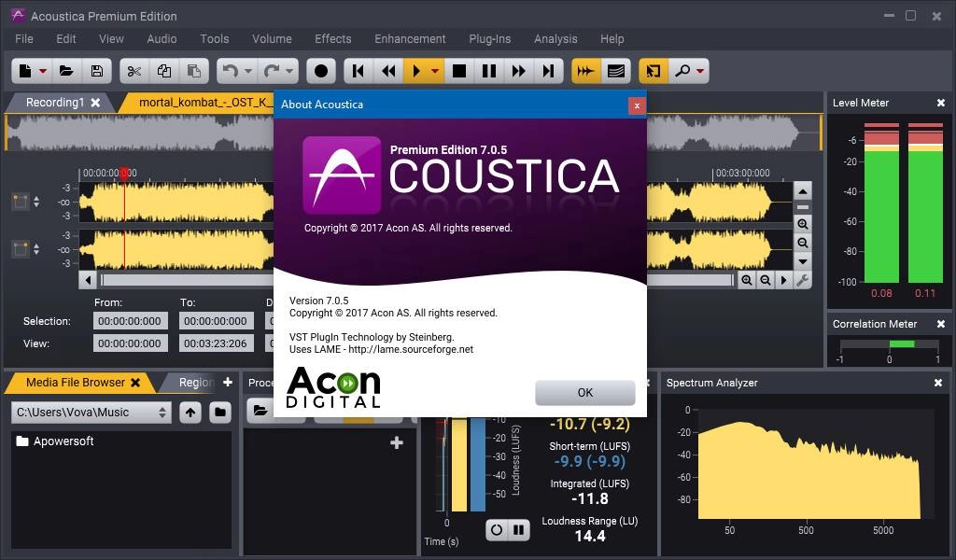The image size is (956, 560).
Task: Click vertical zoom in magnifier icon
Action: coord(802,224)
